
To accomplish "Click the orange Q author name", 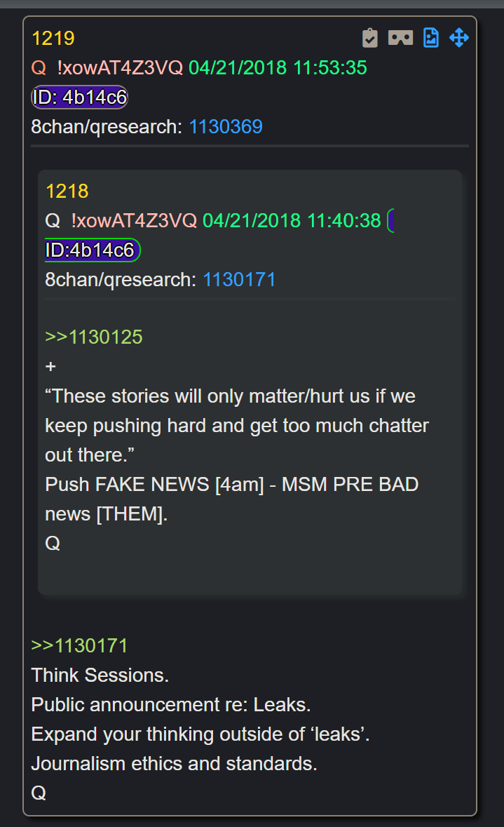I will (39, 68).
